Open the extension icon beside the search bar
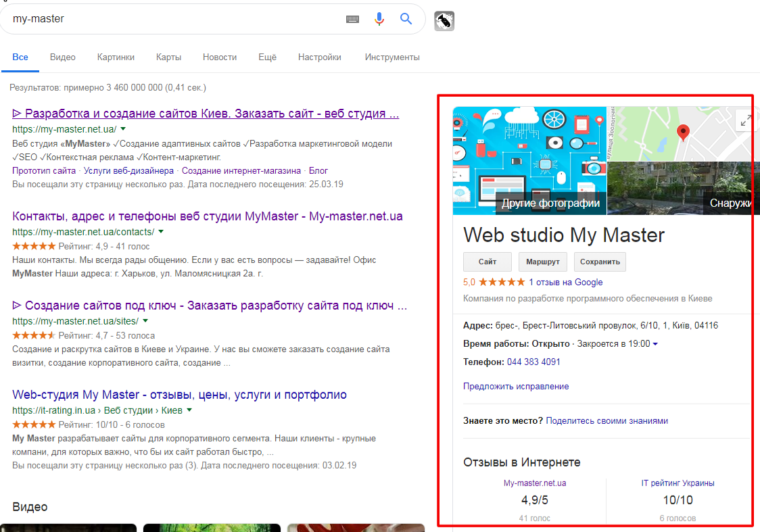Viewport: 760px width, 532px height. coord(444,21)
